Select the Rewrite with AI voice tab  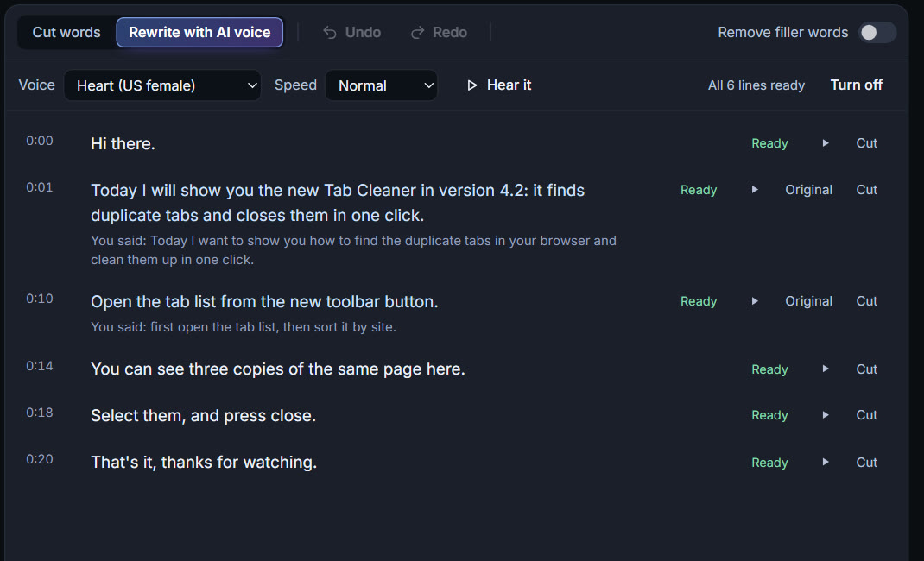(x=199, y=33)
